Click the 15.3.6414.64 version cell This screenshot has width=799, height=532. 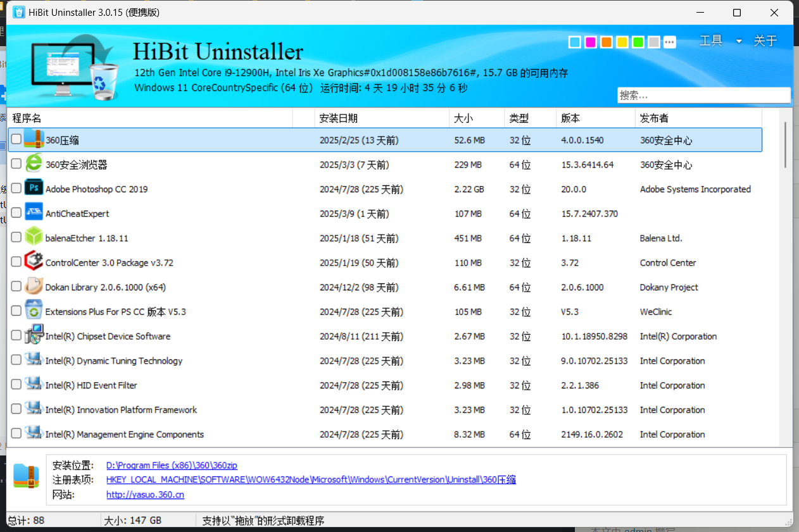click(587, 164)
